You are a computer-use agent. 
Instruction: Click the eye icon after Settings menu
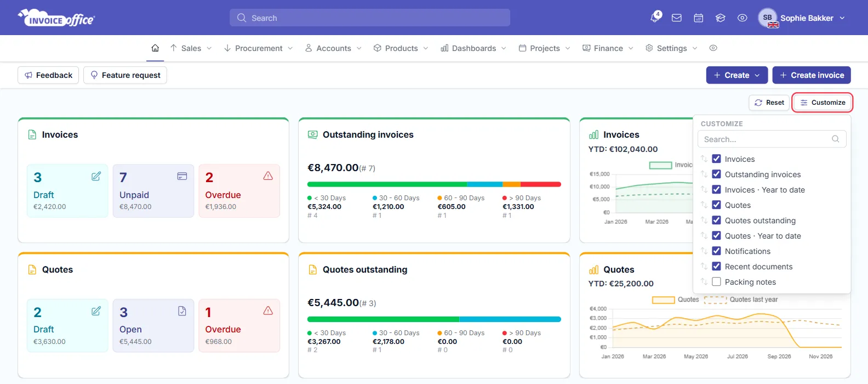pos(713,48)
